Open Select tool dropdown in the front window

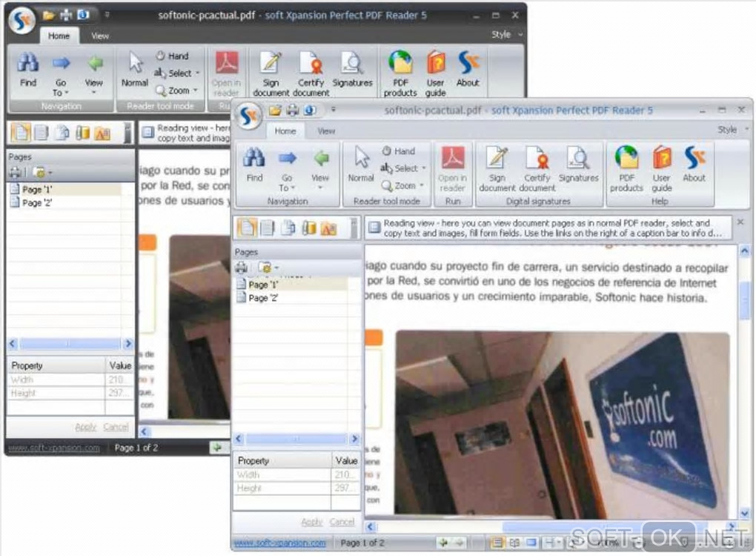[x=404, y=168]
